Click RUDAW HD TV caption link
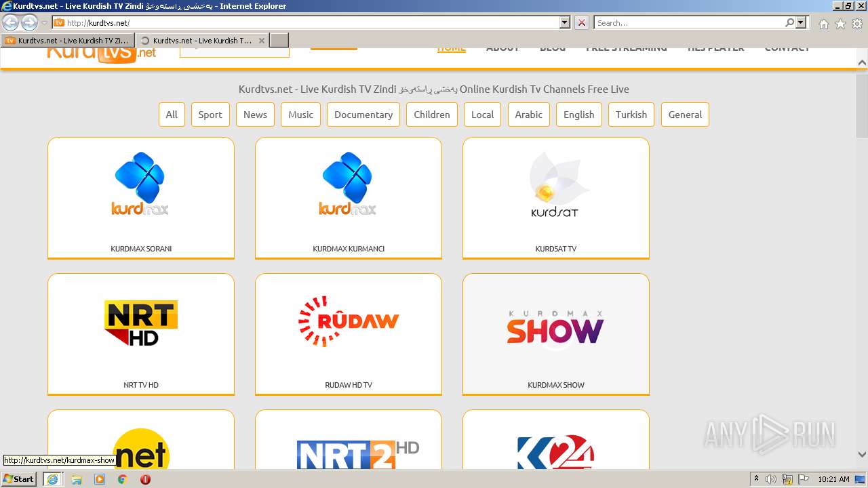Viewport: 868px width, 488px height. pos(349,385)
